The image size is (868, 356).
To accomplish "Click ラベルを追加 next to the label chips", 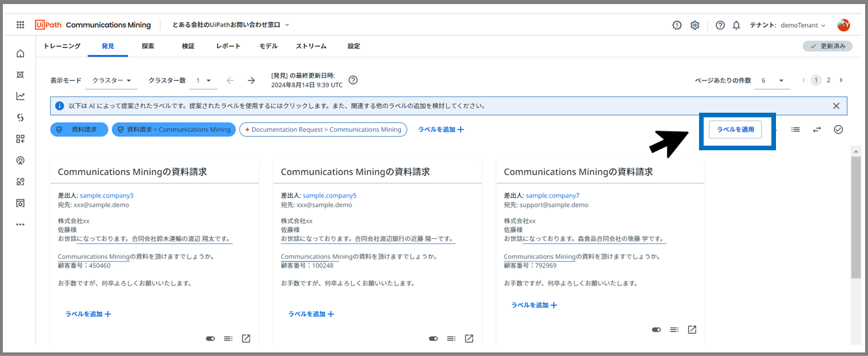I will (x=441, y=129).
